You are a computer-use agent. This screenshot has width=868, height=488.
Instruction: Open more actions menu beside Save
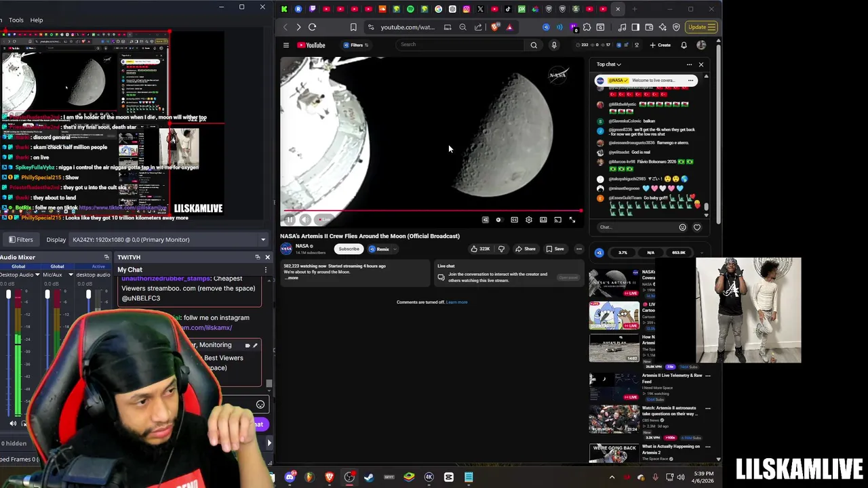coord(578,249)
